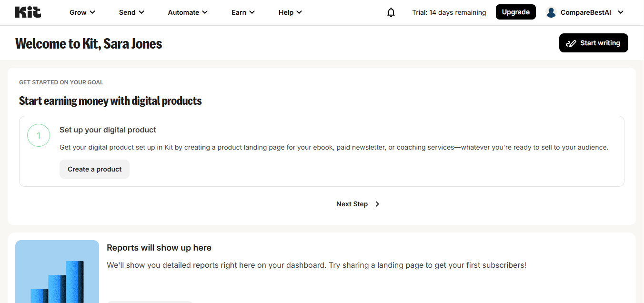Screen dimensions: 644x303
Task: Click the bar chart reports illustration
Action: coord(57,272)
